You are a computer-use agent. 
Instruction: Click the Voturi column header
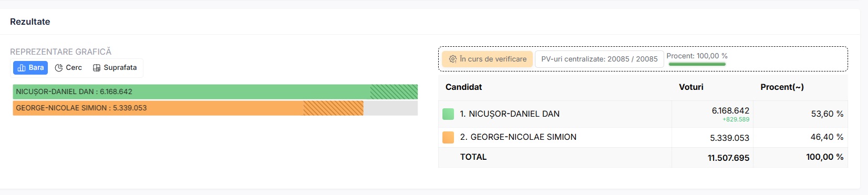[691, 87]
